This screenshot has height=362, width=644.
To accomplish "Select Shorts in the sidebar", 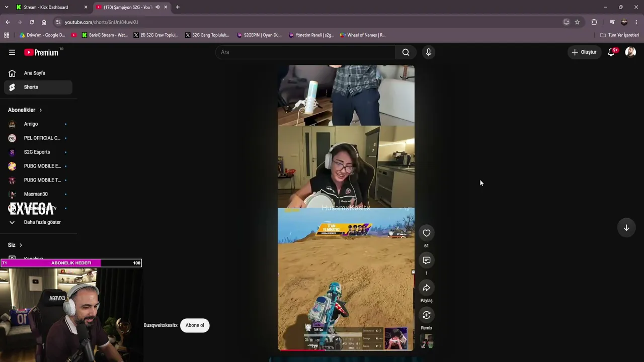I will click(x=38, y=87).
